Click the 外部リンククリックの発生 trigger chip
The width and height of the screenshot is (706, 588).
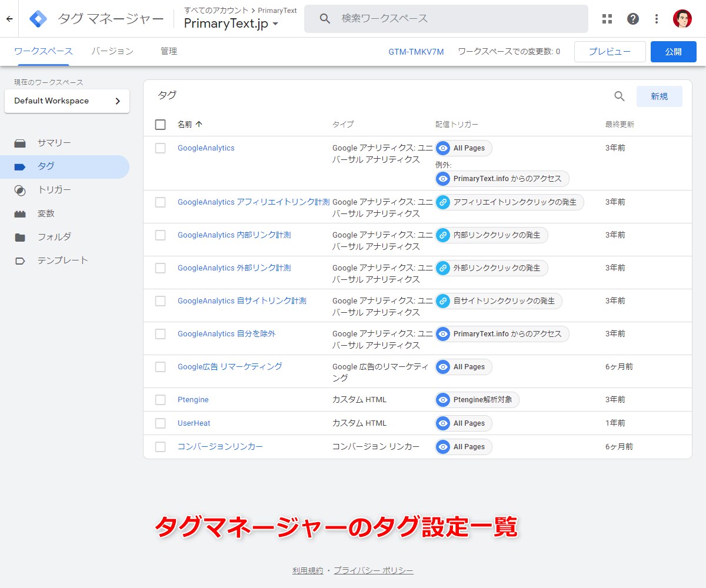(x=491, y=268)
